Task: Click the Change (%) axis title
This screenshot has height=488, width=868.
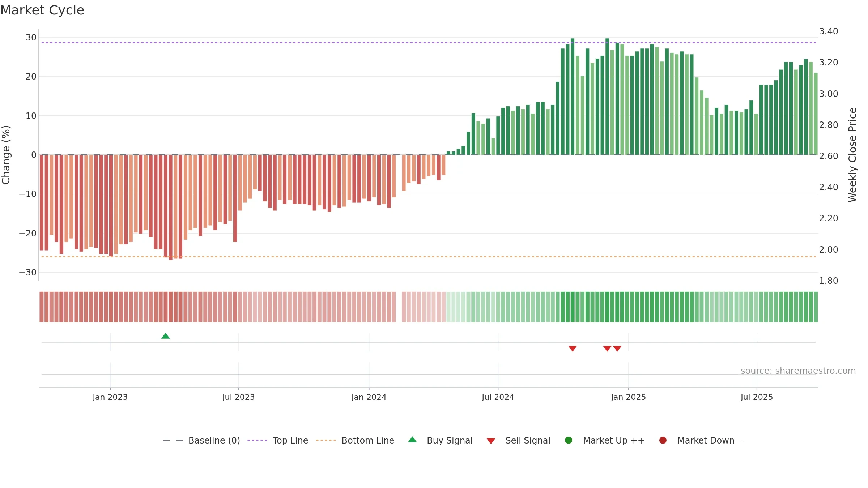Action: pos(6,155)
